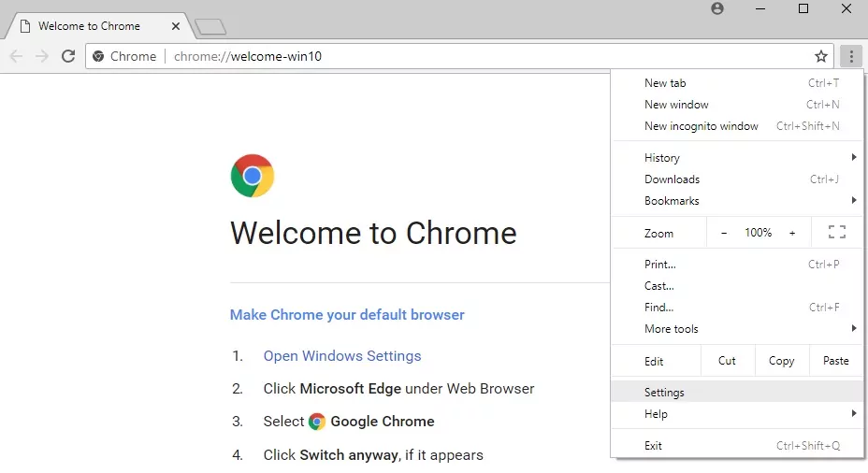Image resolution: width=868 pixels, height=473 pixels.
Task: Decrease zoom with the minus button
Action: coord(724,233)
